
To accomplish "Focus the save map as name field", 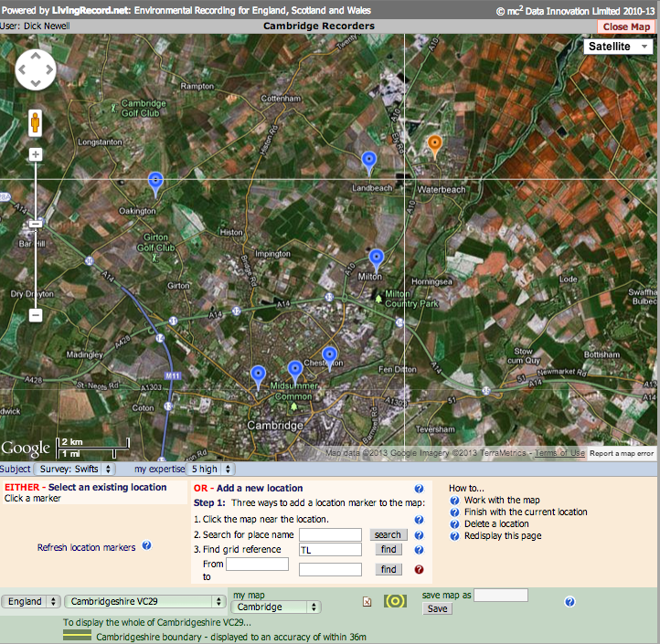I will [500, 596].
